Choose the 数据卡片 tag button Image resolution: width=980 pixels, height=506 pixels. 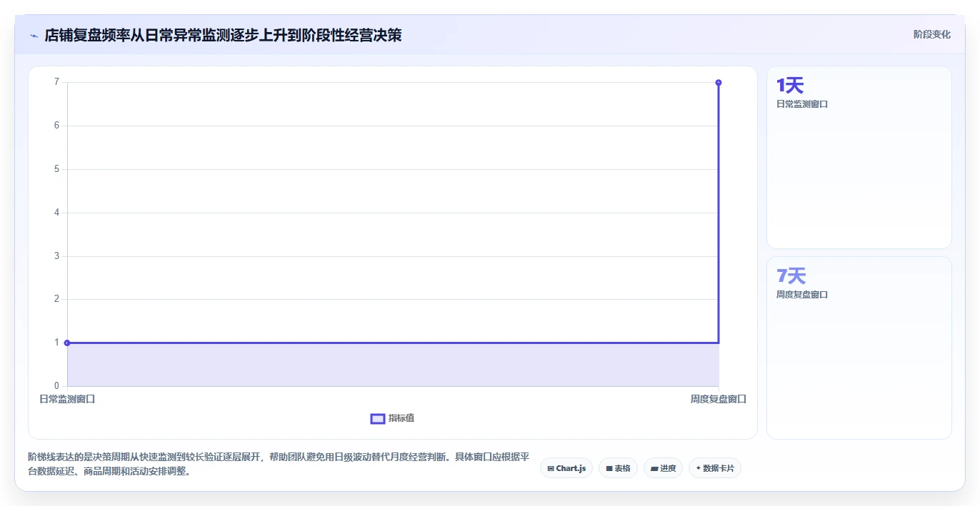click(x=715, y=468)
